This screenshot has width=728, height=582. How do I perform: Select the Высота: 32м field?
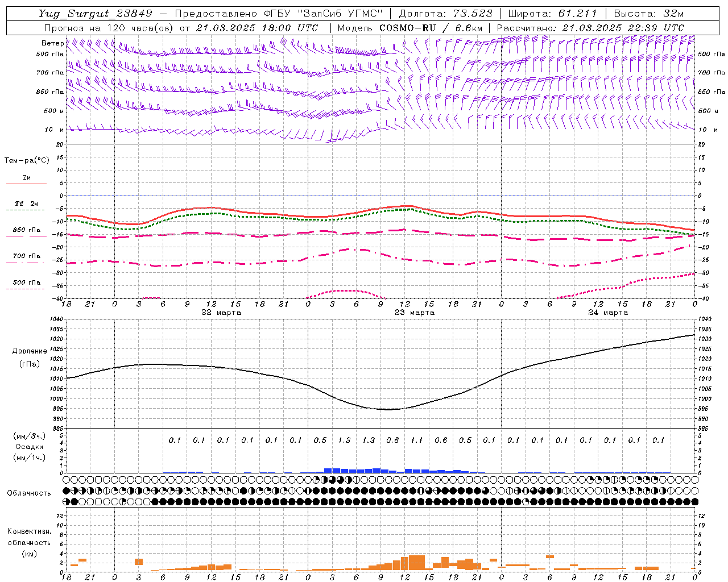tap(648, 14)
